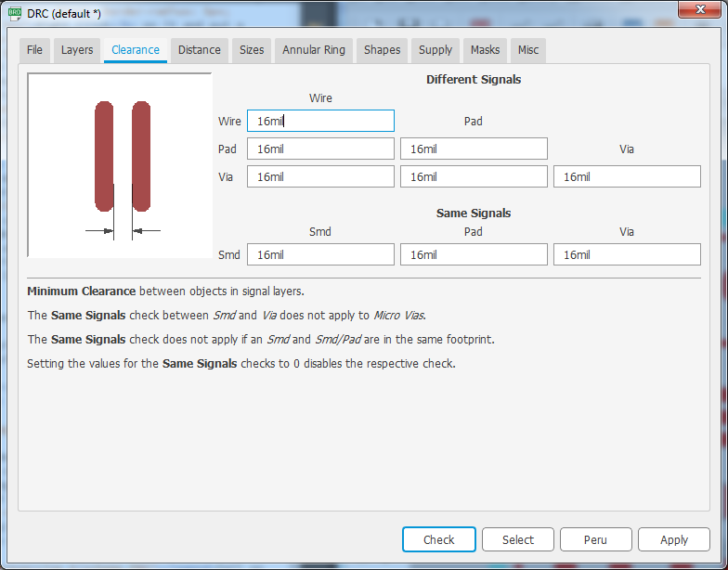
Task: Close the DRC dialog window
Action: tap(700, 9)
